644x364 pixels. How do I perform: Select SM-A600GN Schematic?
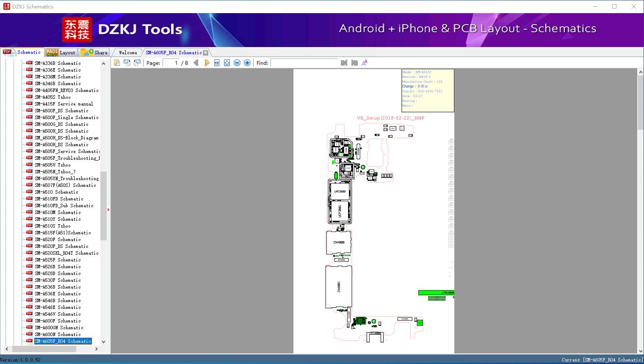pos(59,328)
